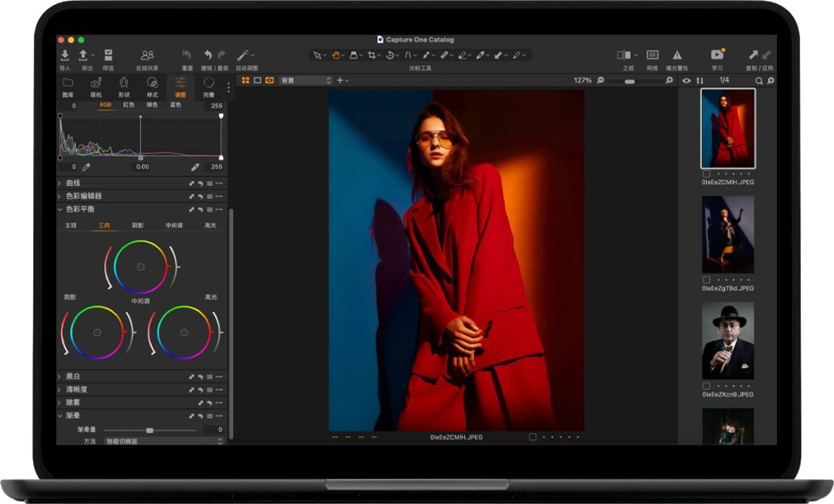Toggle the eye icon above the thumbnail browser
The image size is (834, 504).
pos(687,81)
